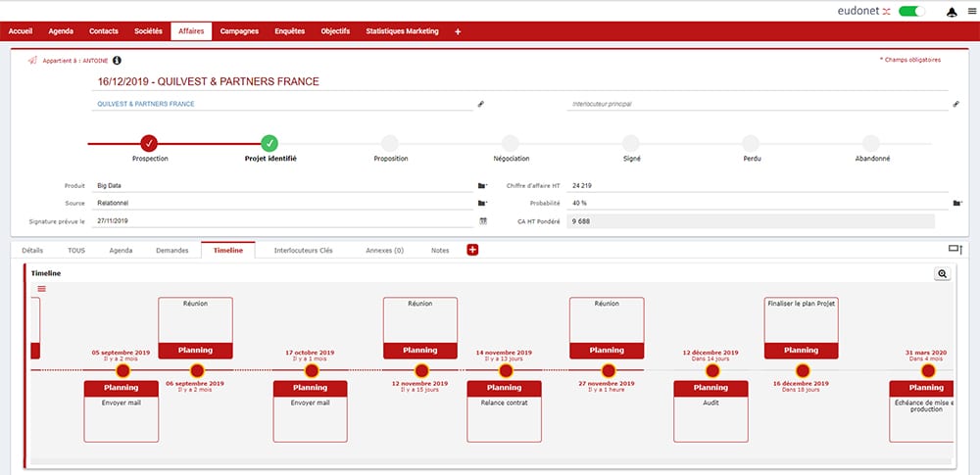Click the link icon after Interlocuteur principal field

tap(955, 104)
